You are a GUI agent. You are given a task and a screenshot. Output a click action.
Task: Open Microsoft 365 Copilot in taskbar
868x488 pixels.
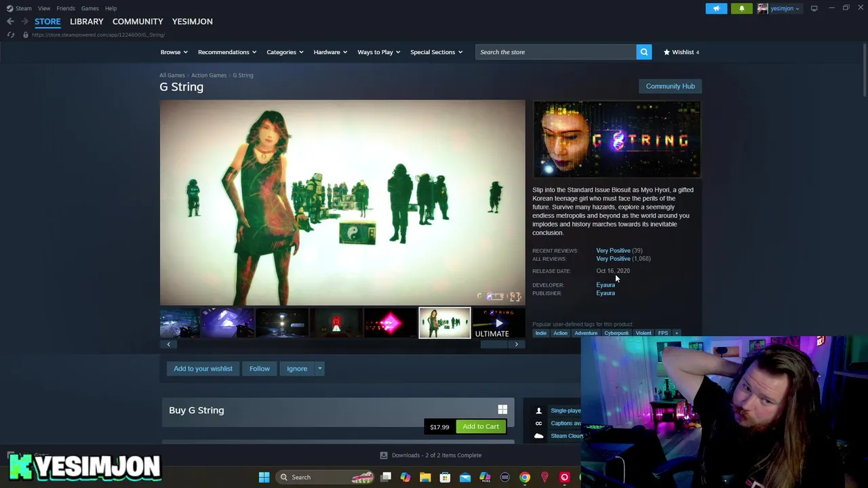coord(485,477)
